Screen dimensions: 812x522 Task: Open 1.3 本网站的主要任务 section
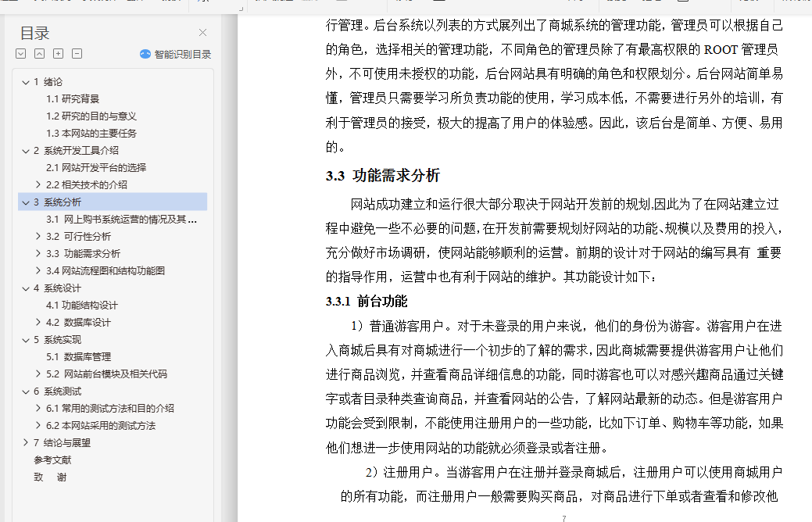point(91,133)
